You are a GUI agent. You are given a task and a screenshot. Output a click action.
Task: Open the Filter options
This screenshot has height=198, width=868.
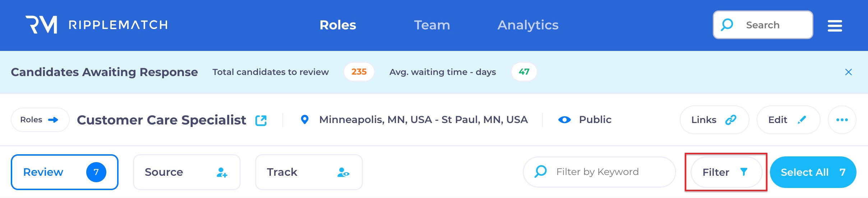click(726, 172)
